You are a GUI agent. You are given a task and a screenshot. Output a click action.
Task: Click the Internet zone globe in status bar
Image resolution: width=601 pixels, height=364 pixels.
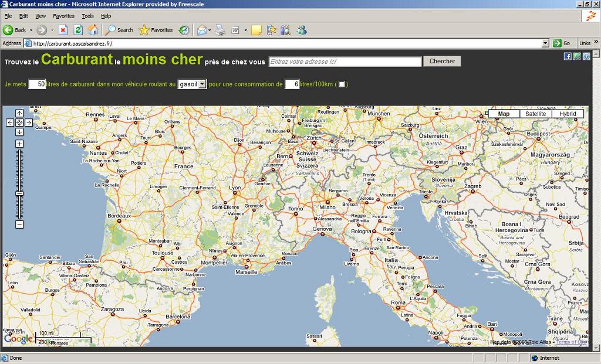534,358
